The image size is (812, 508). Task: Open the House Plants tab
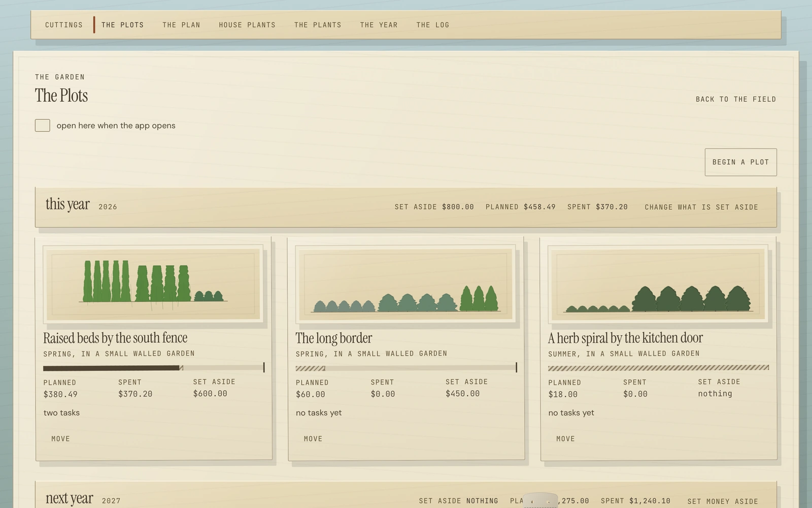pyautogui.click(x=247, y=25)
